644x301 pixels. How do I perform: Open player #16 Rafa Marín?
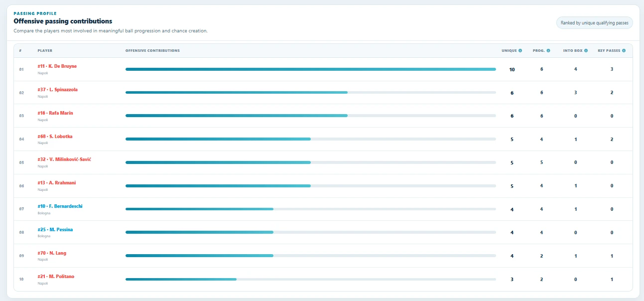(55, 113)
